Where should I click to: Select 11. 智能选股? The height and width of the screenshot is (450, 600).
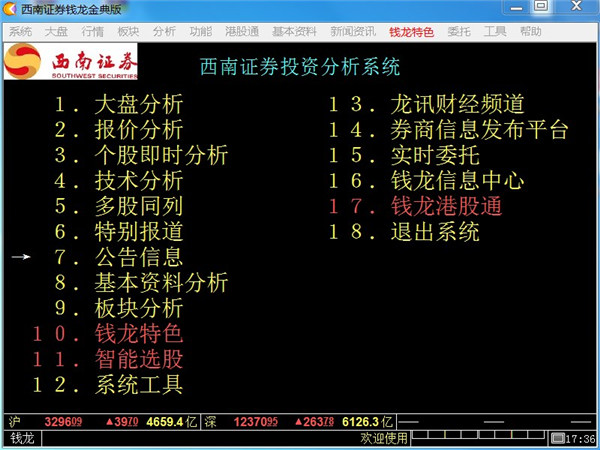[x=108, y=359]
